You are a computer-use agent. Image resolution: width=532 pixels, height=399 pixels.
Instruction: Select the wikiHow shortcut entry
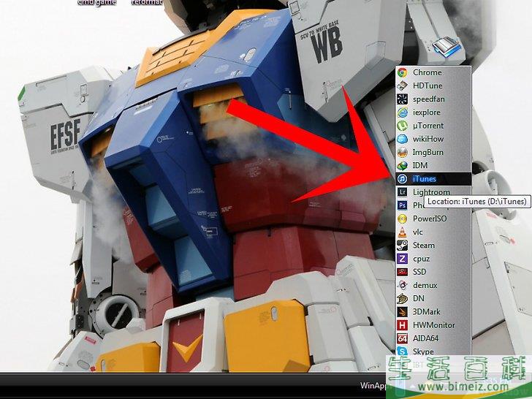[433, 139]
